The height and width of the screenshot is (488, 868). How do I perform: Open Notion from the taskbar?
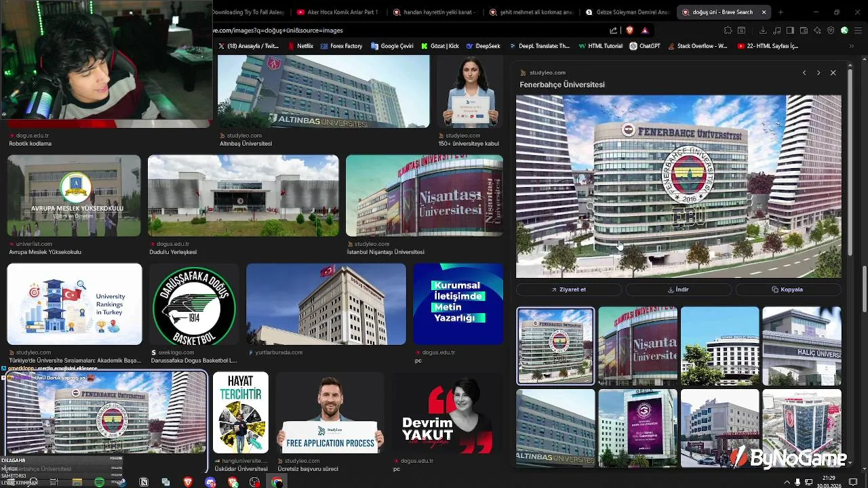(x=144, y=482)
